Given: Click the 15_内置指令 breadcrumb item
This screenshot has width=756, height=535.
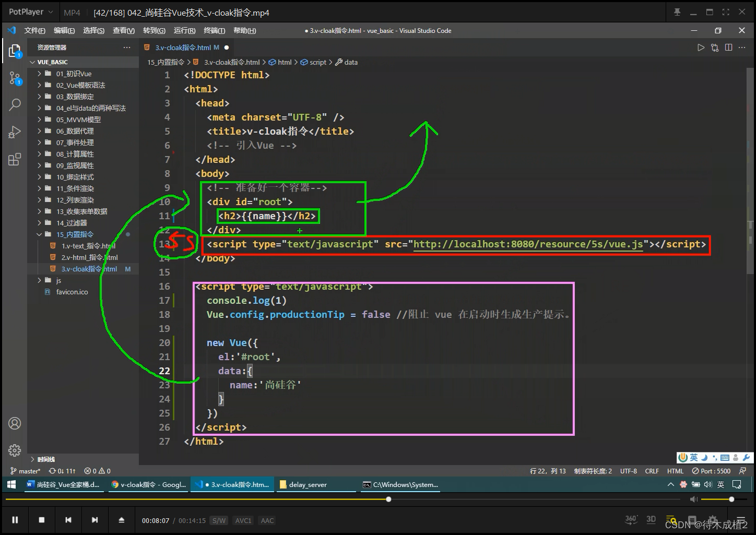Looking at the screenshot, I should point(166,62).
